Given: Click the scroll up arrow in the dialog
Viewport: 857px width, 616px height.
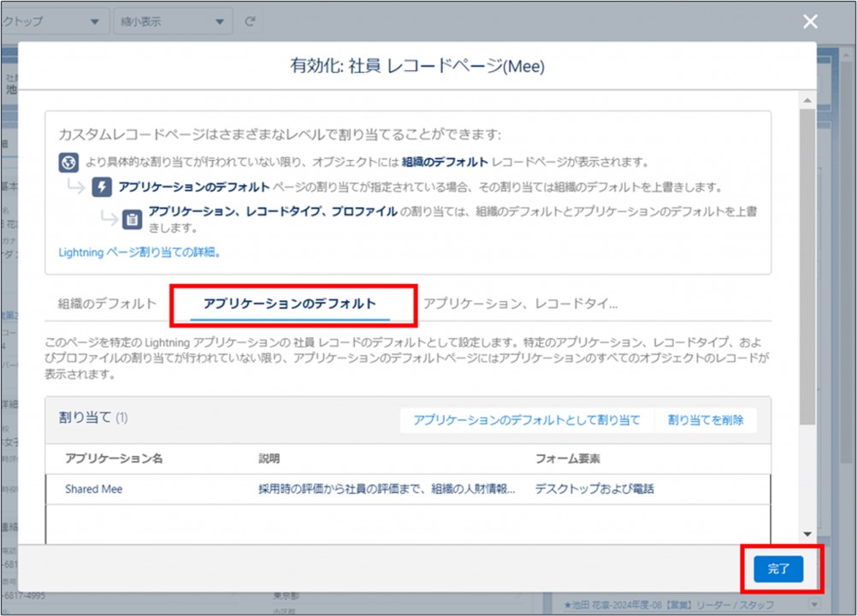Looking at the screenshot, I should [807, 100].
